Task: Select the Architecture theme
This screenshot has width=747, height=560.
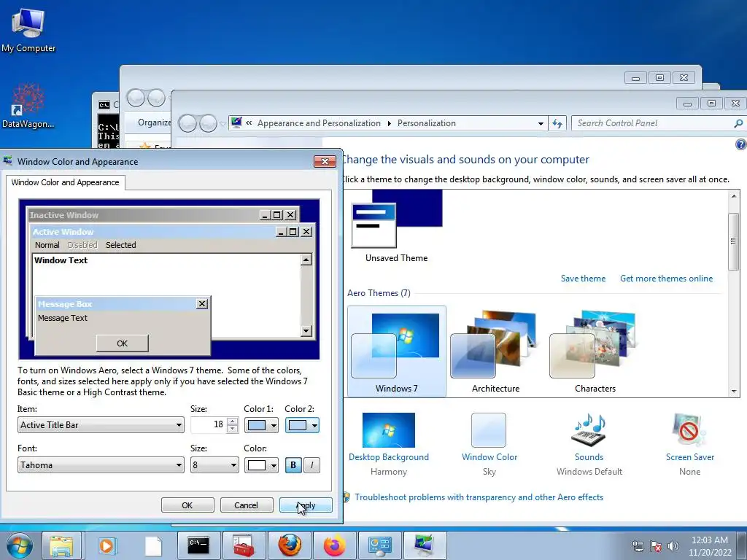Action: point(495,351)
